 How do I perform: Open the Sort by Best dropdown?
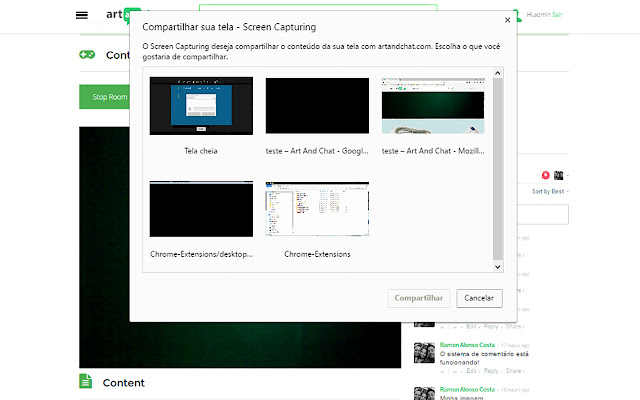pos(550,191)
